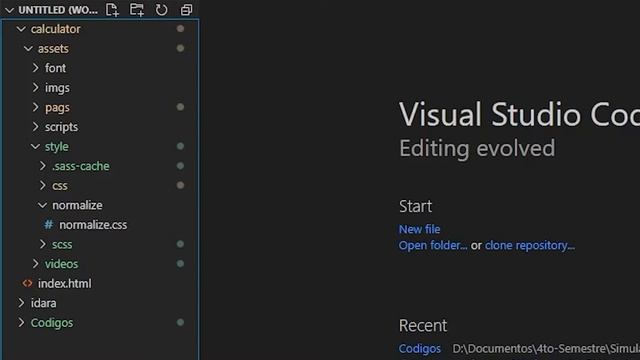Collapse the normalize folder chevron
This screenshot has width=640, height=360.
(x=42, y=205)
